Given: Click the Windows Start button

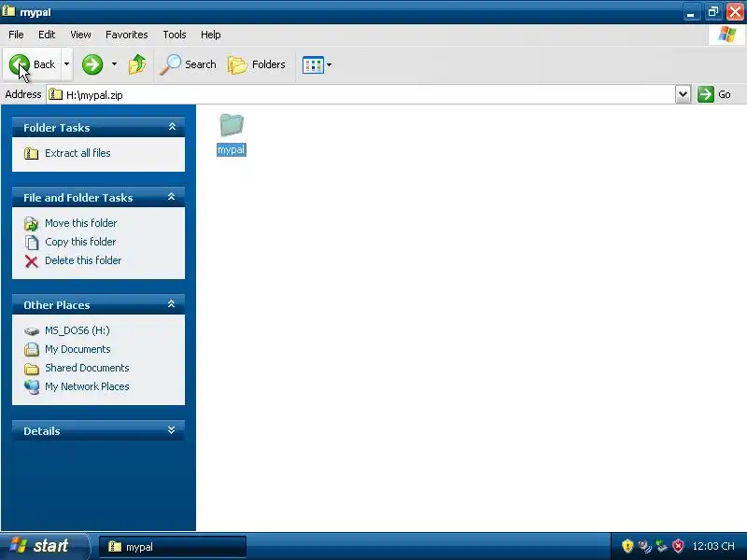Looking at the screenshot, I should (x=44, y=546).
